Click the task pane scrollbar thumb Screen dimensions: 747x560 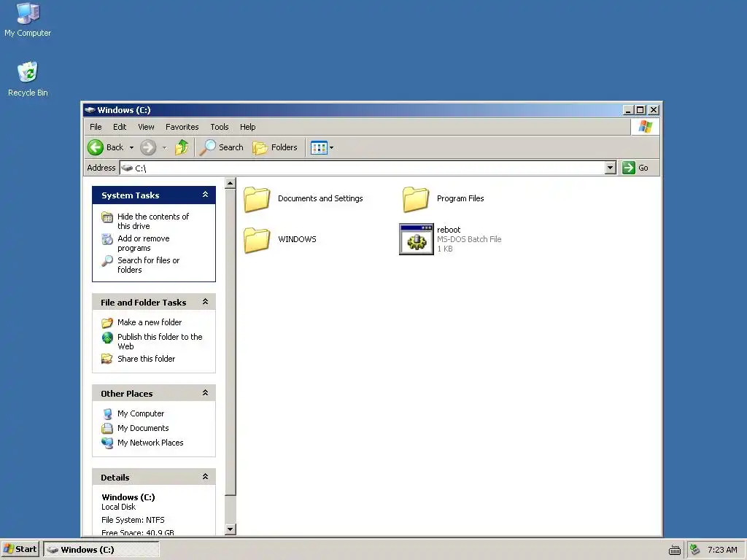click(x=230, y=342)
